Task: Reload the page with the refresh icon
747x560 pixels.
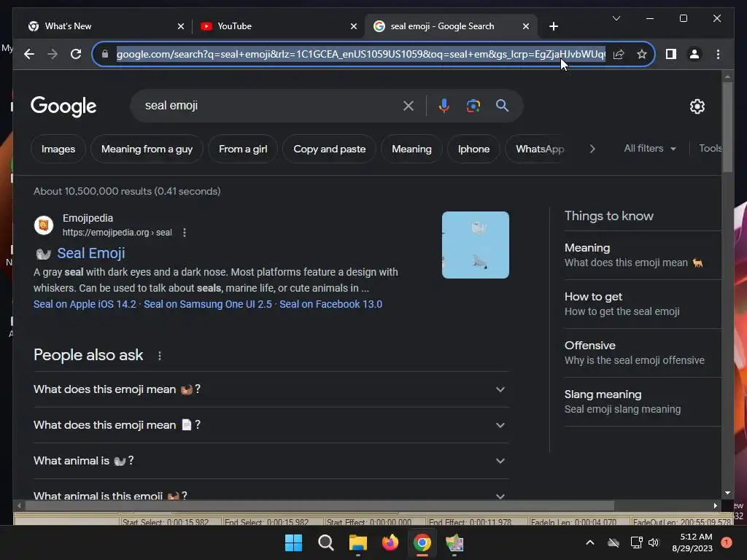Action: click(76, 54)
